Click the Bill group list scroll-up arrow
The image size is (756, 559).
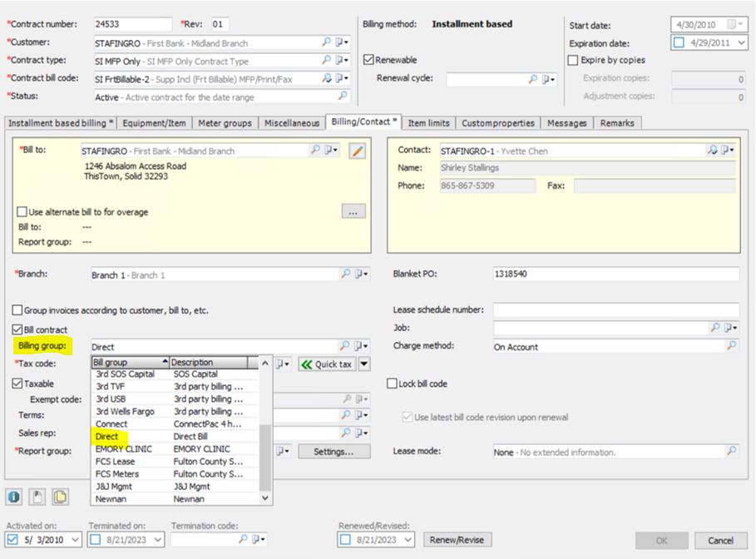coord(264,364)
